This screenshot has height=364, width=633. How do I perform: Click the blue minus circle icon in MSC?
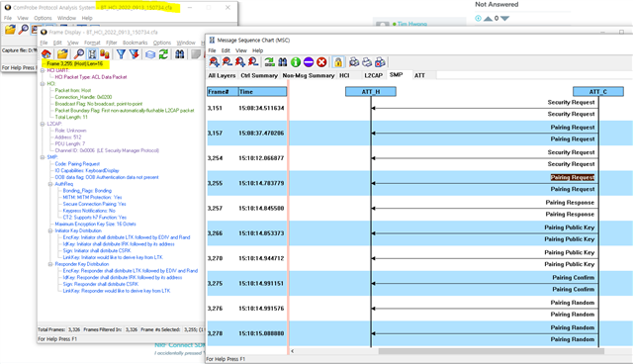click(309, 62)
